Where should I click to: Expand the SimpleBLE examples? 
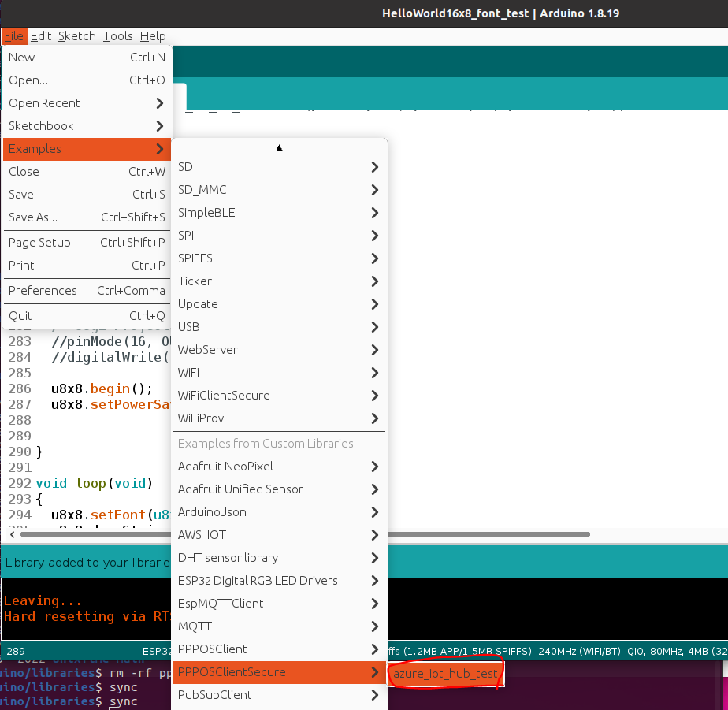click(279, 213)
